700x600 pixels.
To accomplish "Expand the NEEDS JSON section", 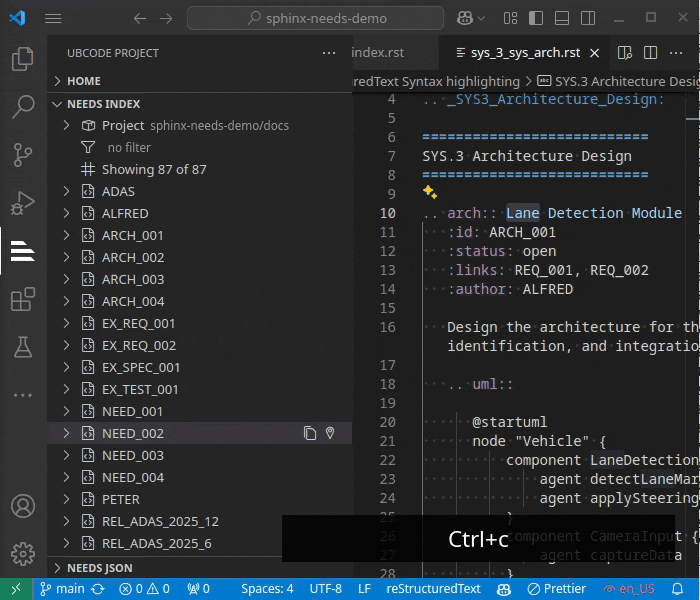I will (57, 568).
